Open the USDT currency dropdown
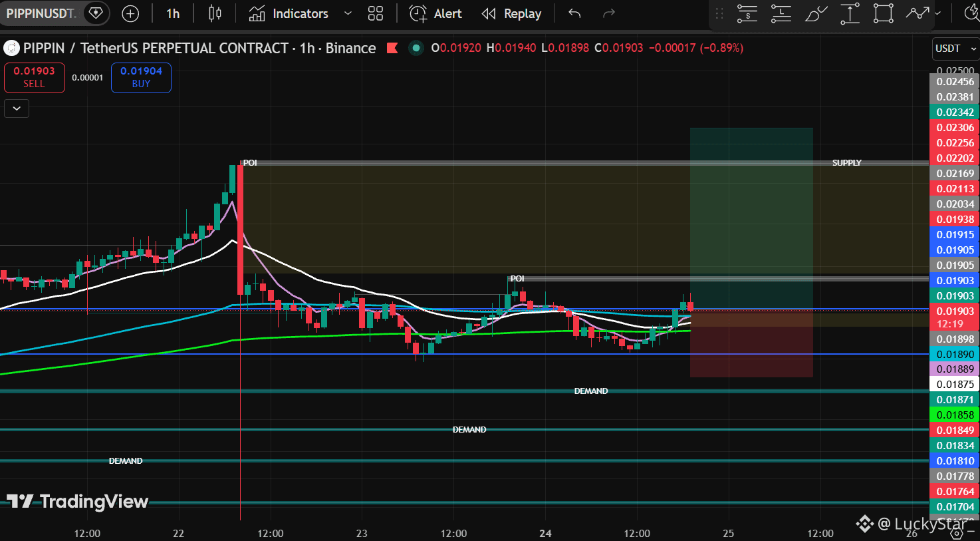The width and height of the screenshot is (980, 541). pos(955,49)
